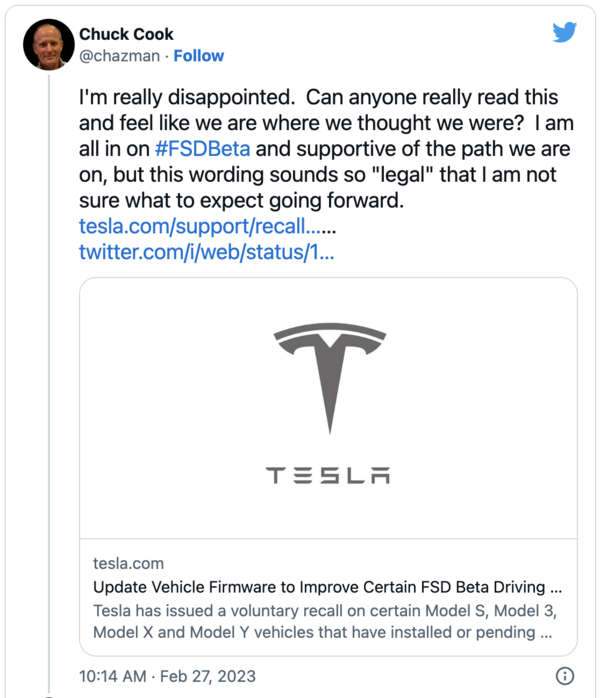Click the voluntary recall card description
Screen dimensions: 600x698
click(x=320, y=621)
